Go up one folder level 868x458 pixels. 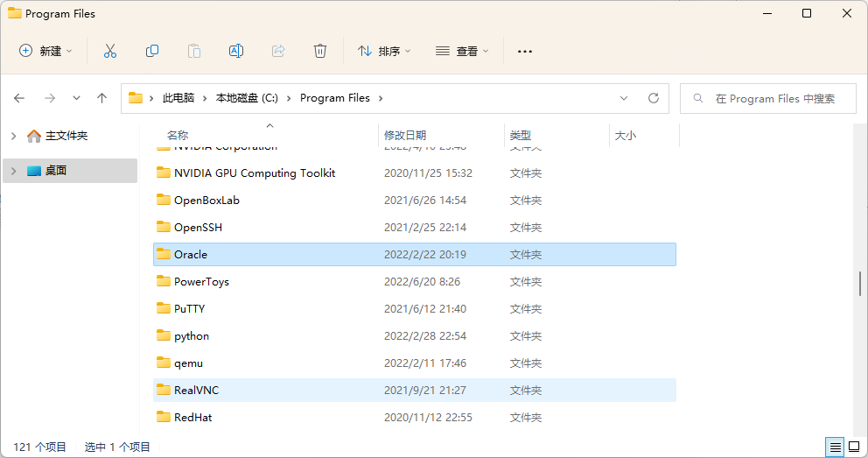click(101, 98)
